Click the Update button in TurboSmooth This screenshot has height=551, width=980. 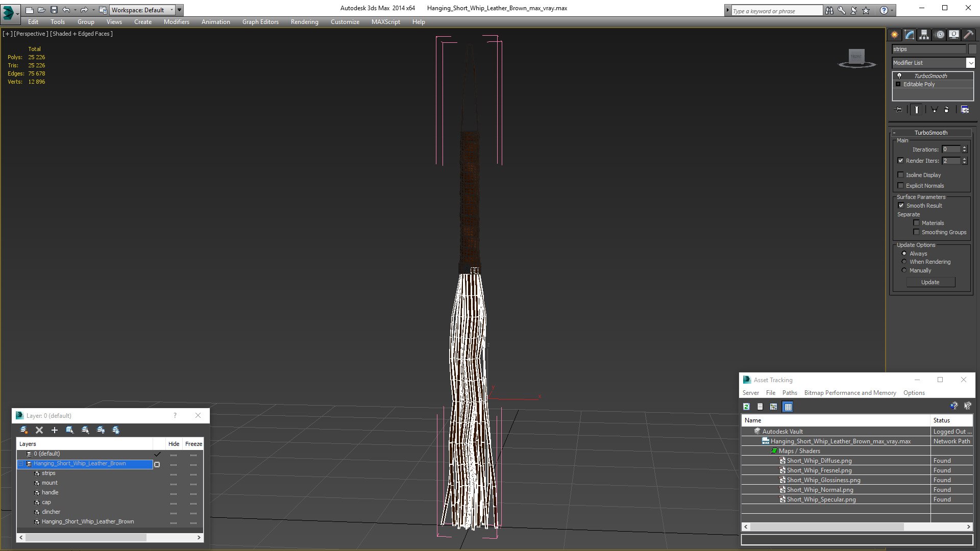930,282
